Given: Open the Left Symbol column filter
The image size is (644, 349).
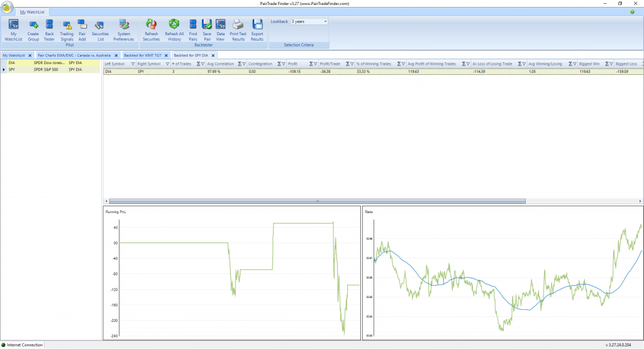Looking at the screenshot, I should point(133,64).
